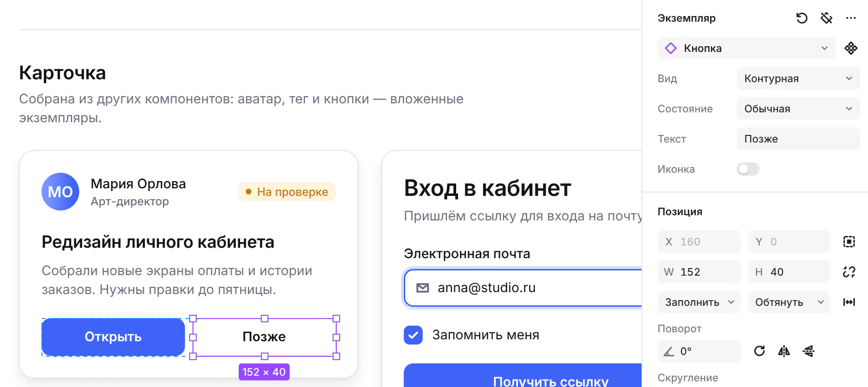Click the absolute position icon near Y field
Viewport: 868px width, 387px height.
click(849, 242)
